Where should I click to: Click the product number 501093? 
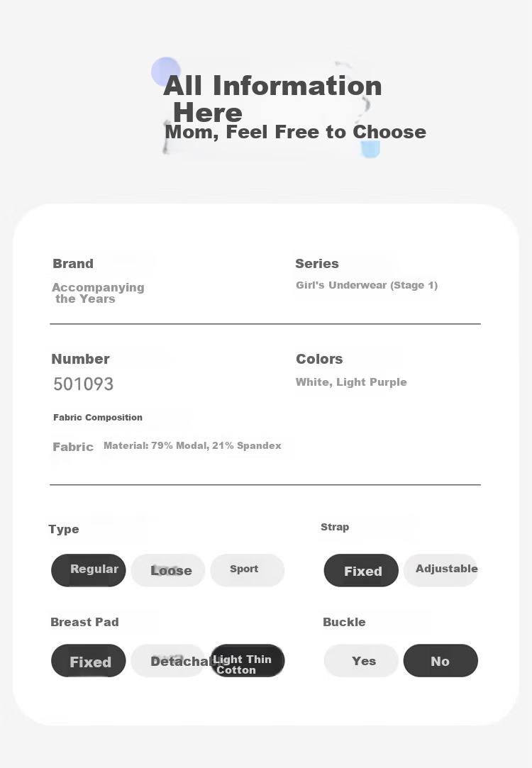point(83,384)
